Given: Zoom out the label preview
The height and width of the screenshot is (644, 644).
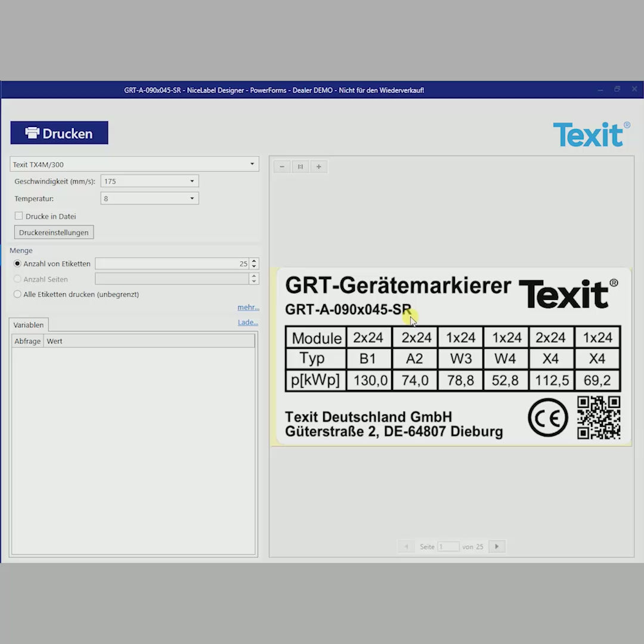Looking at the screenshot, I should coord(281,167).
